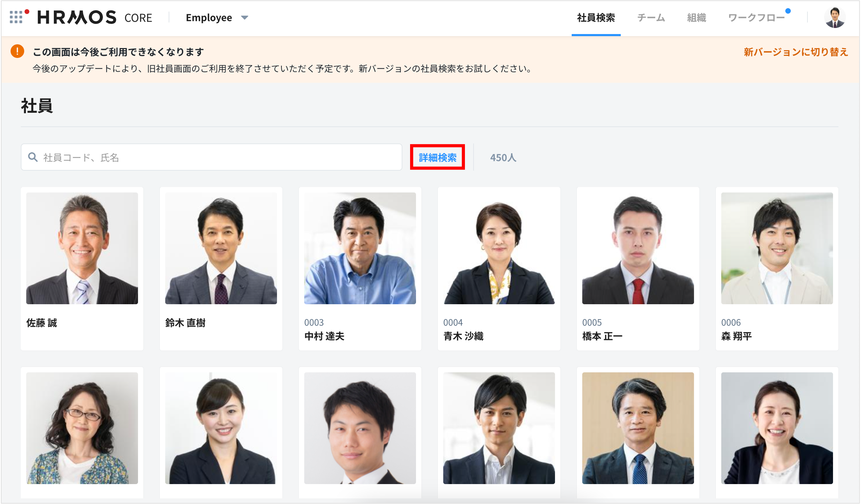Click the orange warning exclamation icon
Viewport: 861px width, 504px height.
pyautogui.click(x=17, y=51)
